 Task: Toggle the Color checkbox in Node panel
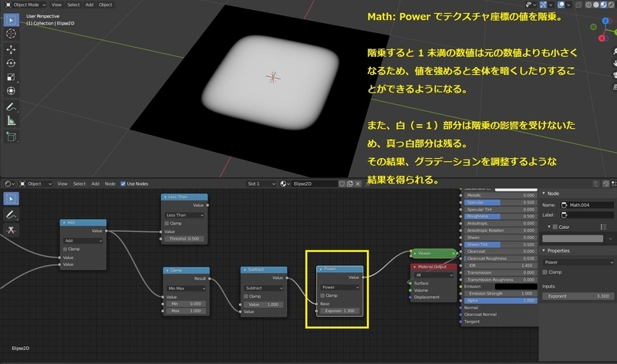555,227
